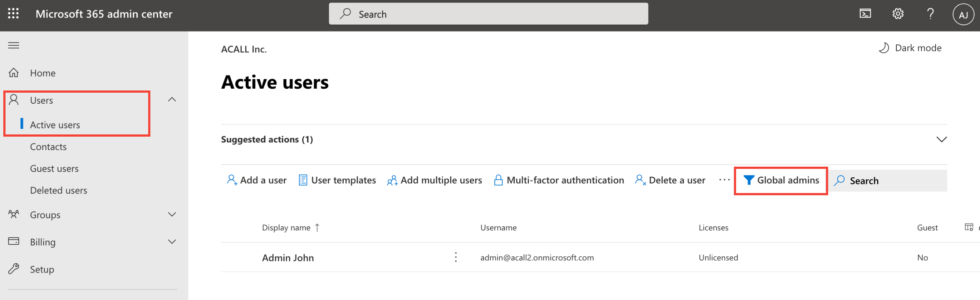Sort by Display name column

(286, 227)
